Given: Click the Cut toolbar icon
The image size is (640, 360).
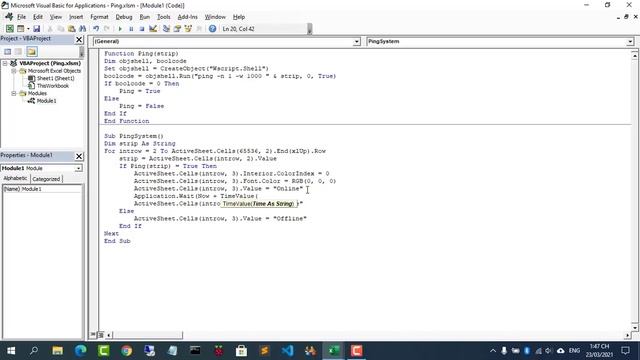Looking at the screenshot, I should [50, 29].
